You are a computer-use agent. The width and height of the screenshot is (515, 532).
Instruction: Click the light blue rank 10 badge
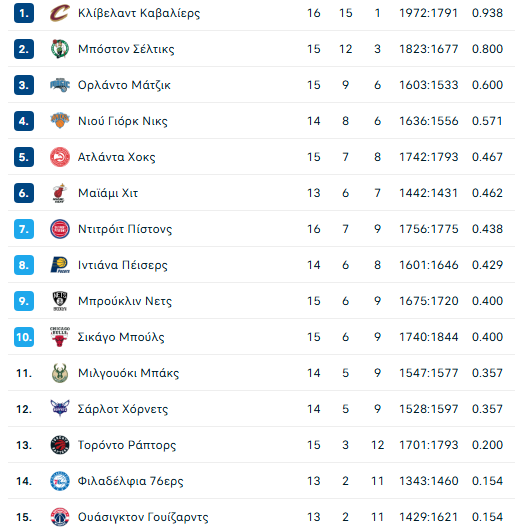pos(24,337)
